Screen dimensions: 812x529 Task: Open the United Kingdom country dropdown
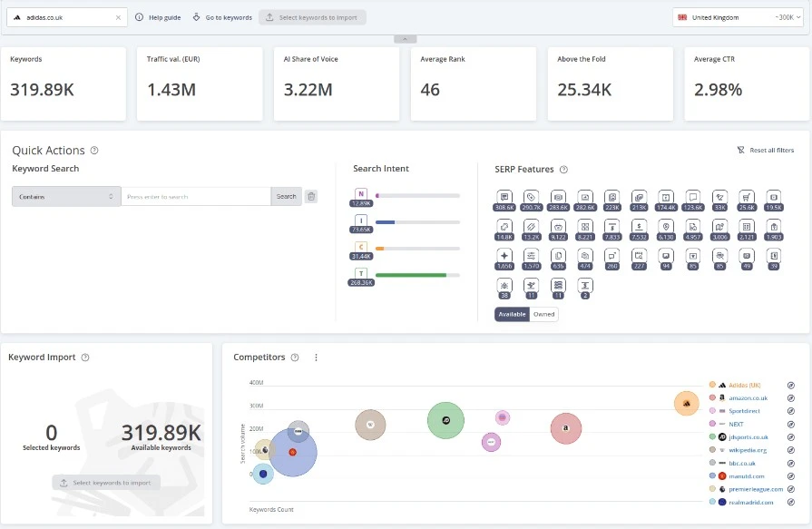[x=738, y=17]
